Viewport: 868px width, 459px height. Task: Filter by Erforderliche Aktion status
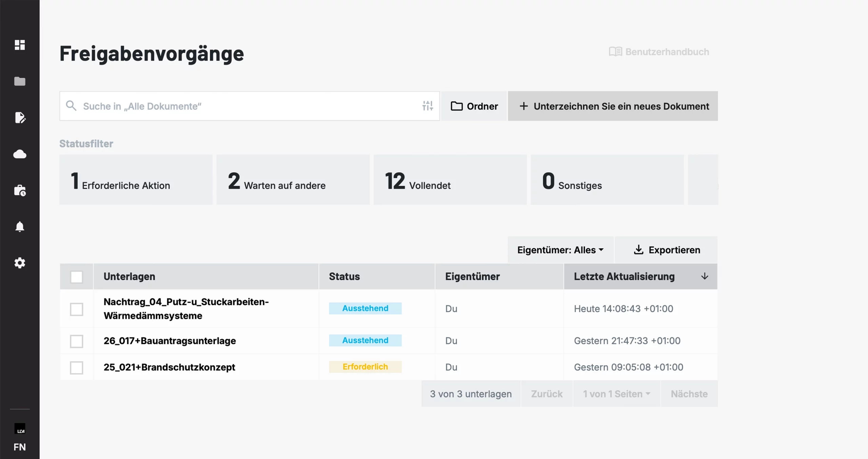[136, 180]
